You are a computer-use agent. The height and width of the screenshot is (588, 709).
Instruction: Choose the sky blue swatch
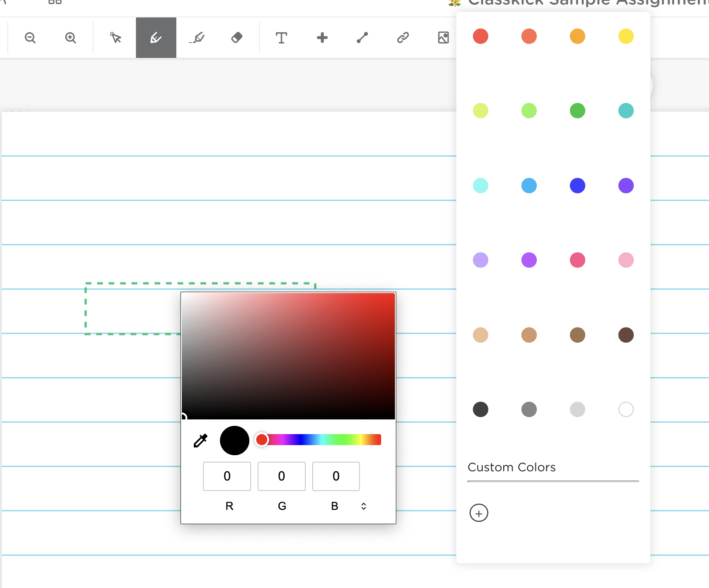coord(529,186)
